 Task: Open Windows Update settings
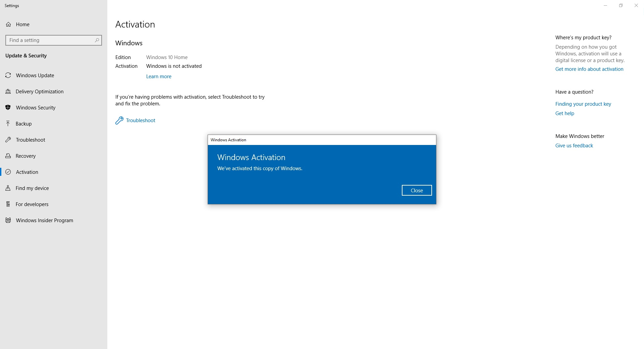tap(54, 76)
